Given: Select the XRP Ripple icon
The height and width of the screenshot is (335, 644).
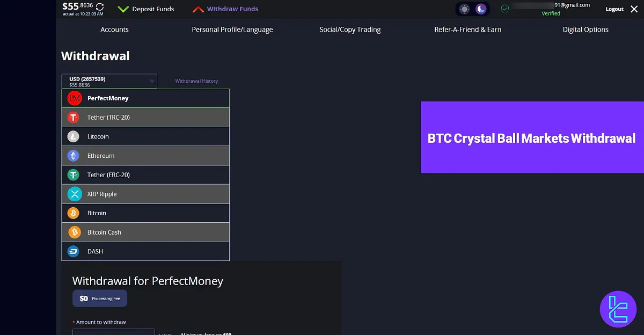Looking at the screenshot, I should (x=74, y=194).
